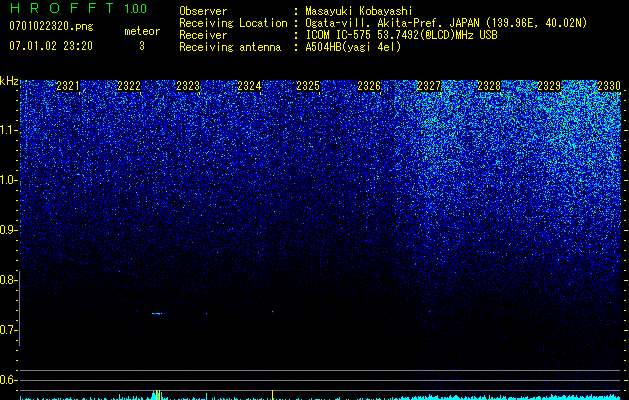The height and width of the screenshot is (400, 629).
Task: Click the tall yellow level spike near 2325
Action: [272, 395]
